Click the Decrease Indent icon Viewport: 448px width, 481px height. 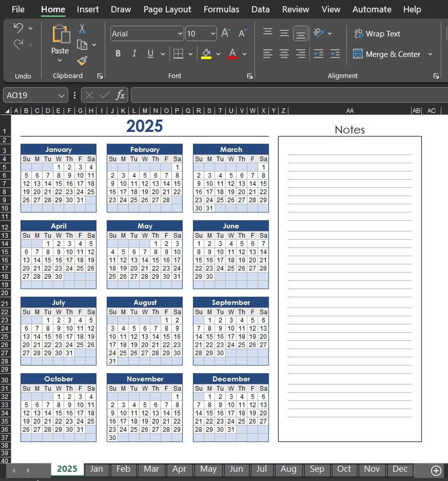click(318, 54)
